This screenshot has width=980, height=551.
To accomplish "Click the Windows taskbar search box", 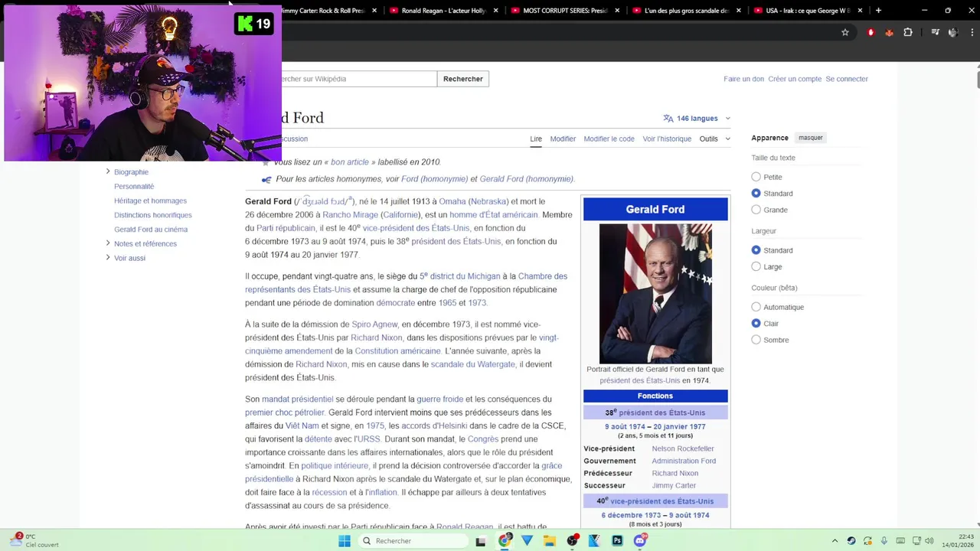I will tap(413, 541).
